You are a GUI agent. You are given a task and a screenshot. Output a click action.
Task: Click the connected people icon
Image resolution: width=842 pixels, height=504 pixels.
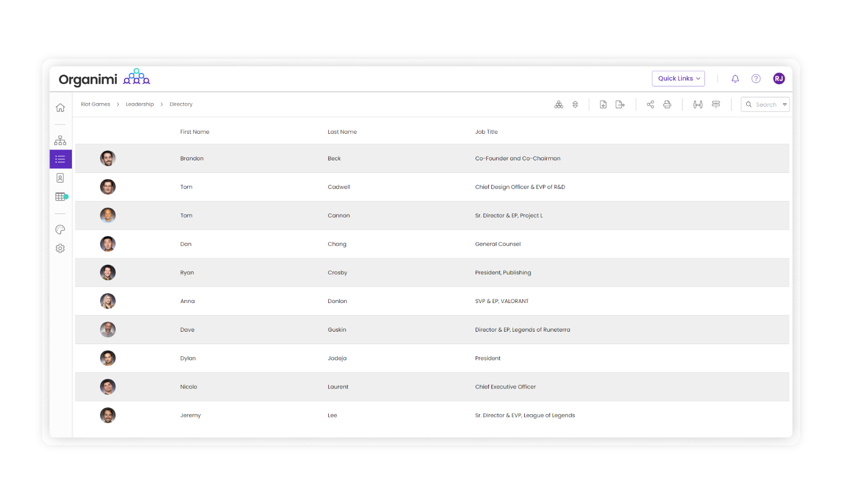pyautogui.click(x=698, y=105)
